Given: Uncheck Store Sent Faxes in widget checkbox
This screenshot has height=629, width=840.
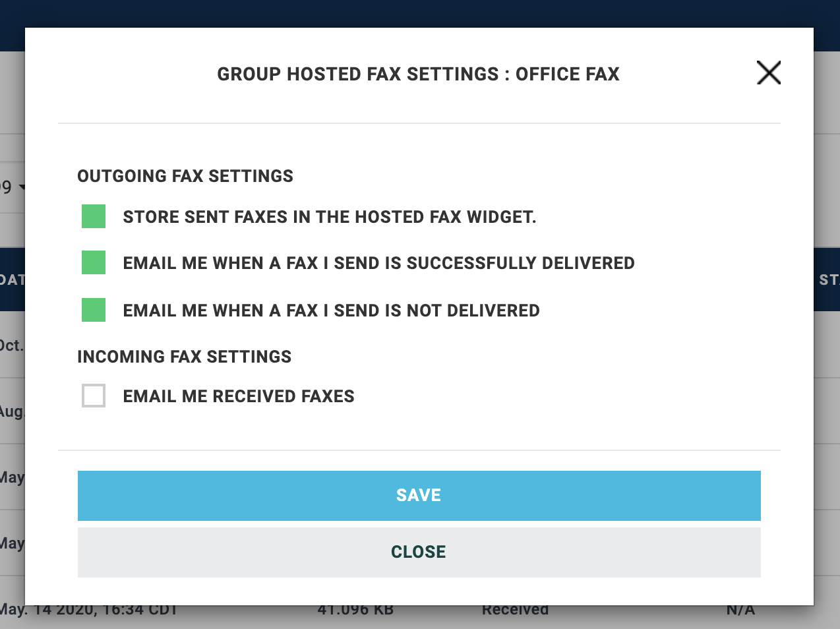Looking at the screenshot, I should pyautogui.click(x=94, y=216).
